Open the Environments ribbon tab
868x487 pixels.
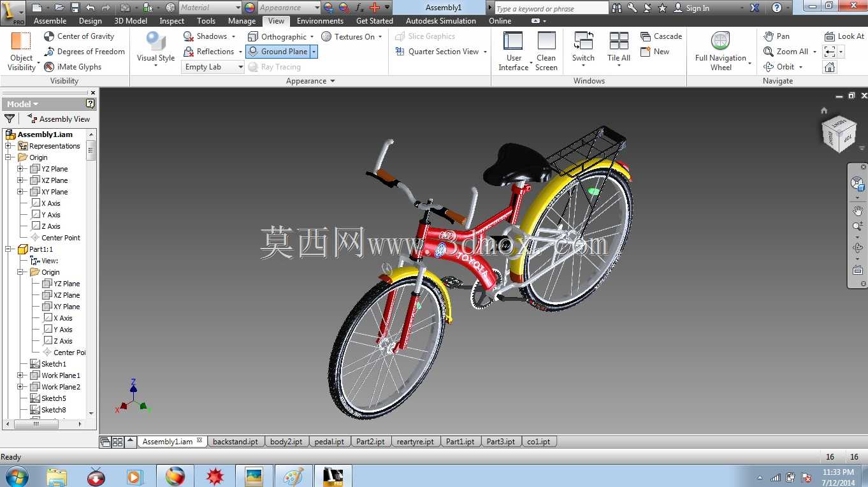click(x=320, y=21)
